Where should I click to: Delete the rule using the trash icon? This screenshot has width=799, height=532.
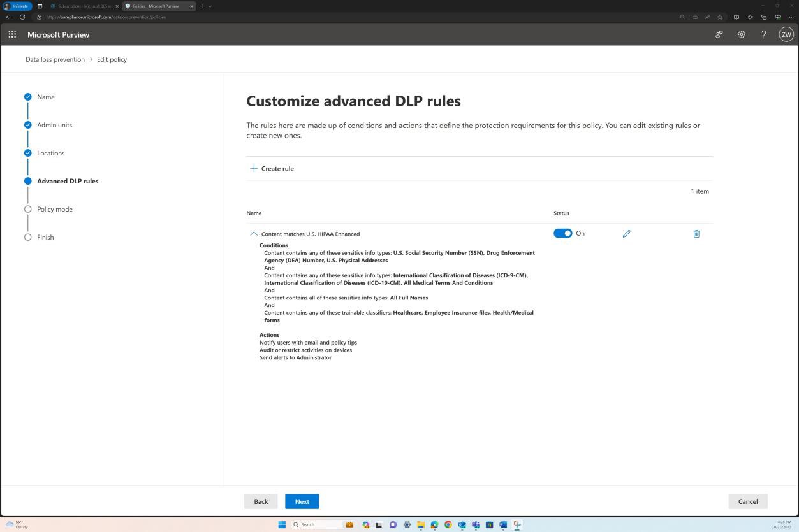tap(696, 234)
